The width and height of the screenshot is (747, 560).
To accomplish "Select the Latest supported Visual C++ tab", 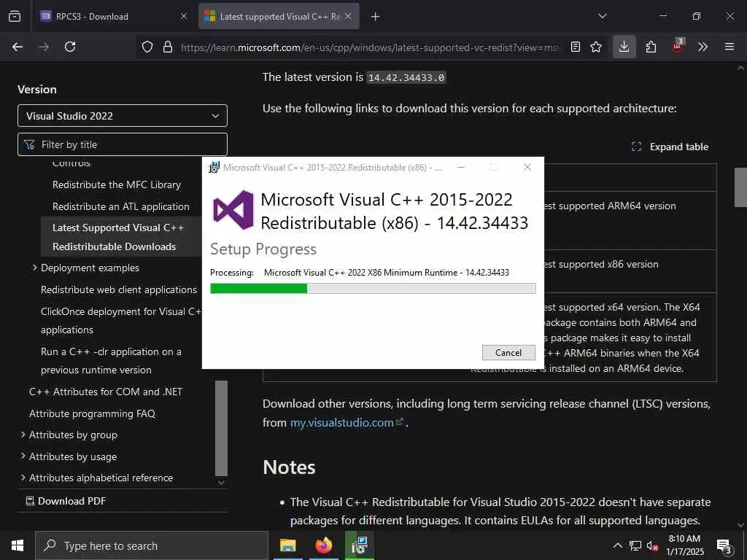I will tap(279, 17).
